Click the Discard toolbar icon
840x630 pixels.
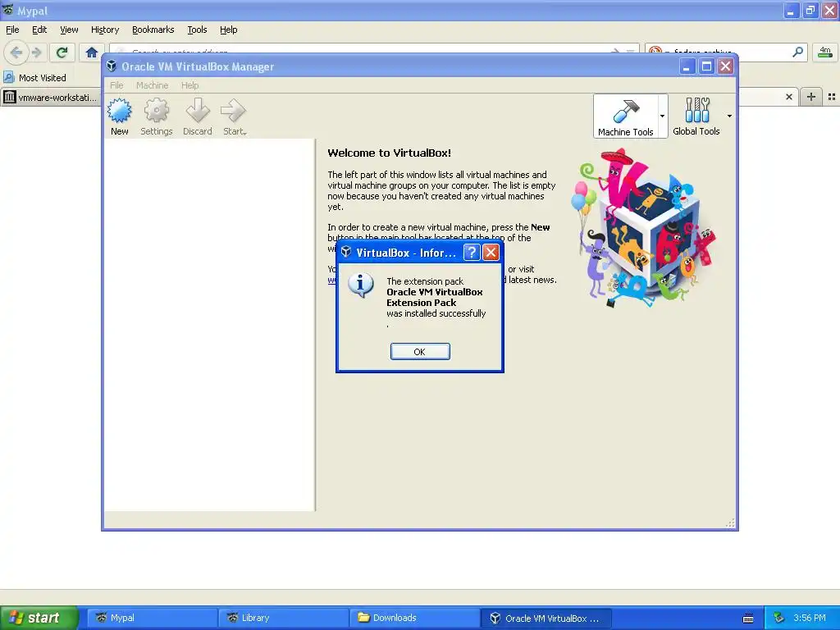tap(198, 116)
